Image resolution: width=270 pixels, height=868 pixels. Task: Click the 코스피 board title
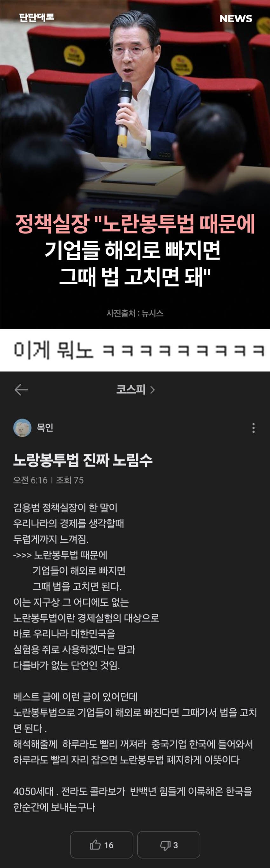pyautogui.click(x=131, y=390)
